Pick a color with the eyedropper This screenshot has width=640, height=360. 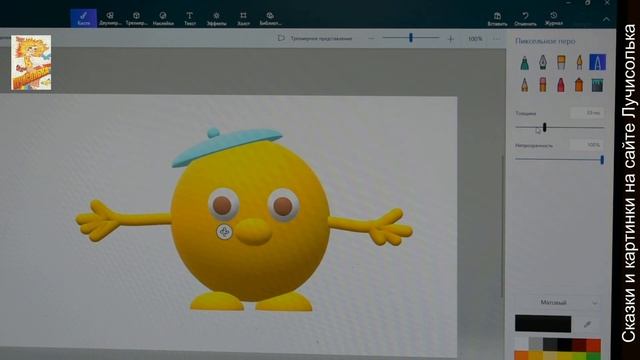click(x=587, y=324)
